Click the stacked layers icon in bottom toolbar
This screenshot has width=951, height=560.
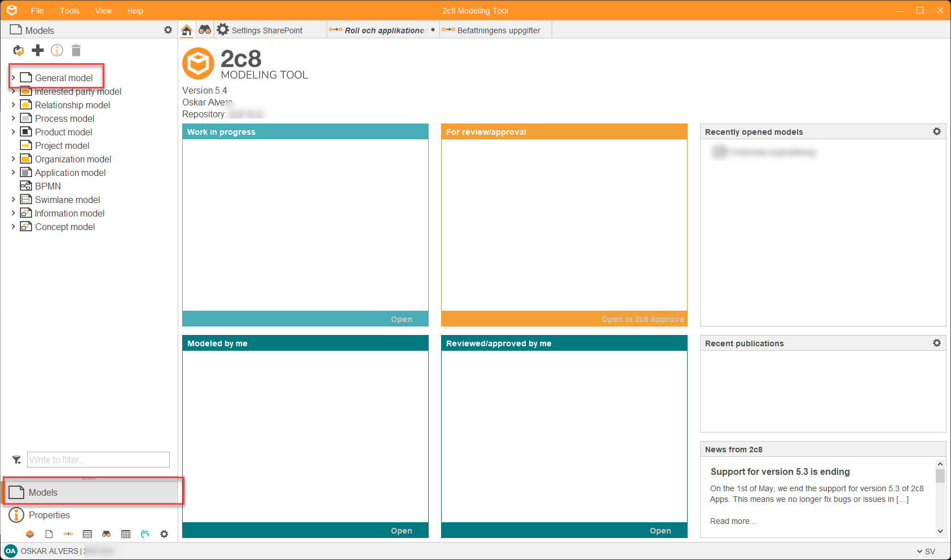(30, 534)
